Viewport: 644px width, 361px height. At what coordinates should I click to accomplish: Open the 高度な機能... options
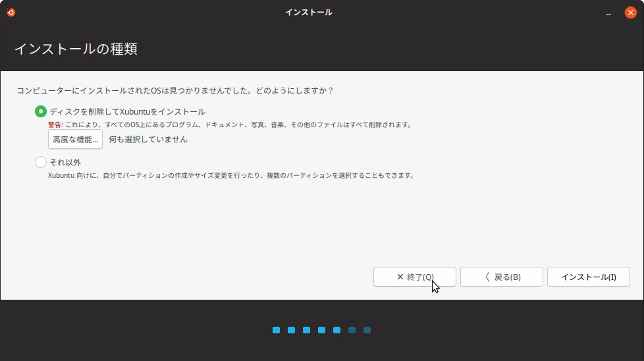(75, 139)
